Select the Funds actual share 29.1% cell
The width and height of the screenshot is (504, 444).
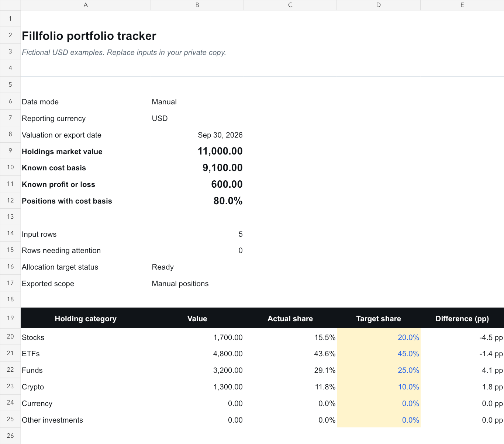coord(290,370)
